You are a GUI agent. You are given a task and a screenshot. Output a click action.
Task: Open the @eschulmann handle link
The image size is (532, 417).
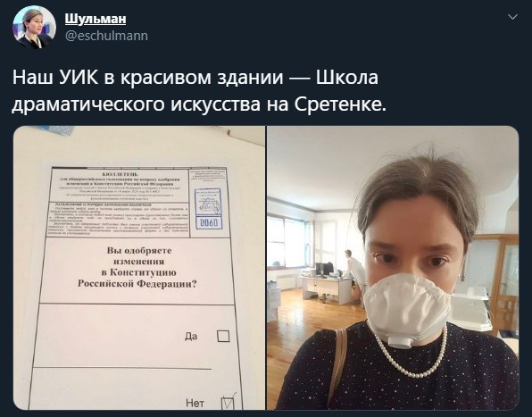point(106,36)
